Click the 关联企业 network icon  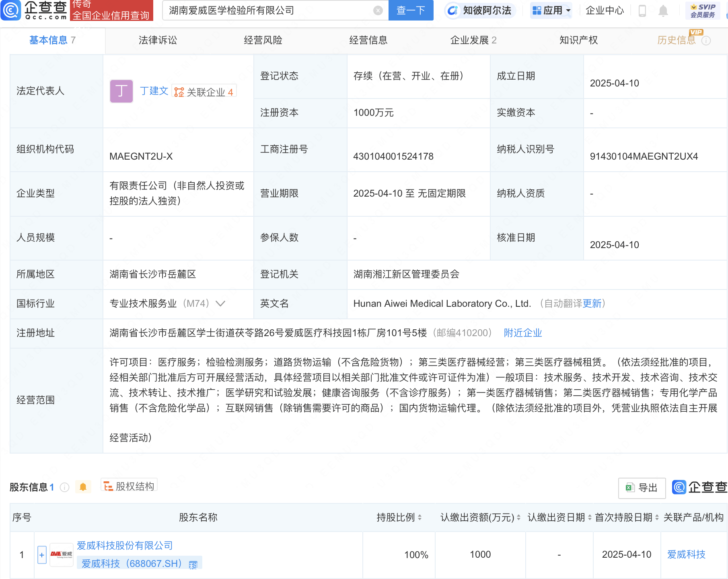pyautogui.click(x=179, y=92)
